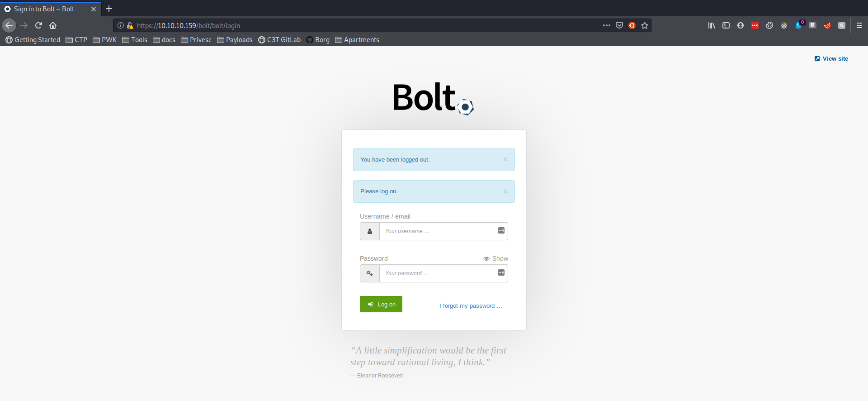Image resolution: width=868 pixels, height=401 pixels.
Task: Open the Tools bookmarks folder
Action: click(135, 40)
